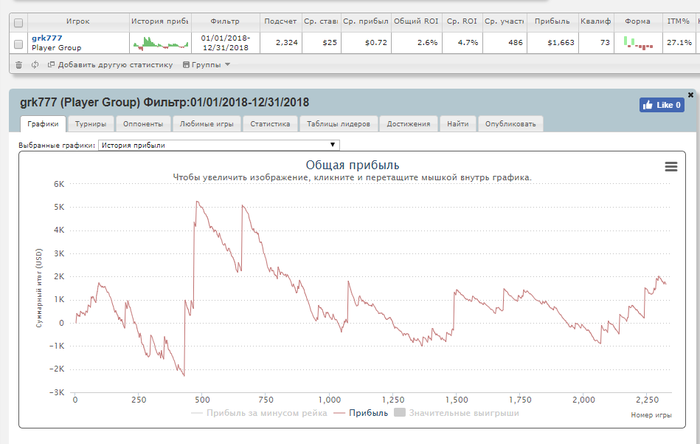Viewport: 700px width, 444px height.
Task: Toggle the Прибыль за минусом рейка legend item
Action: [x=259, y=413]
